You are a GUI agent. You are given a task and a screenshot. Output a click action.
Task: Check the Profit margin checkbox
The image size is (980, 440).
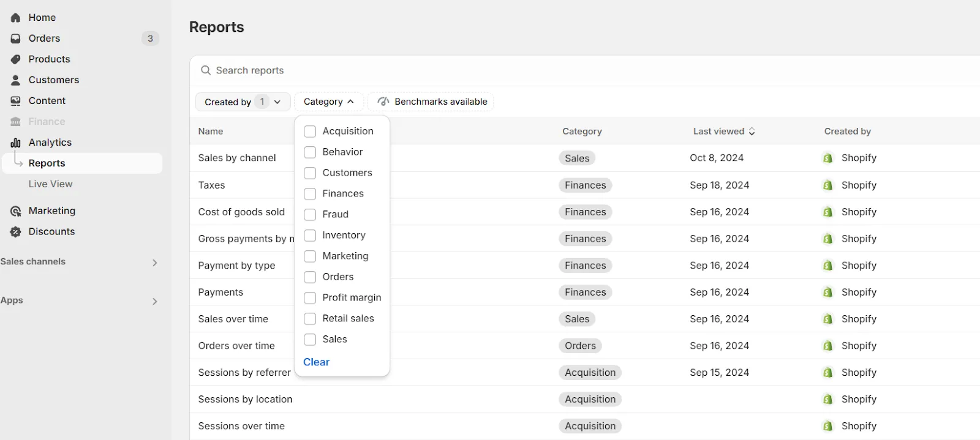(x=310, y=298)
